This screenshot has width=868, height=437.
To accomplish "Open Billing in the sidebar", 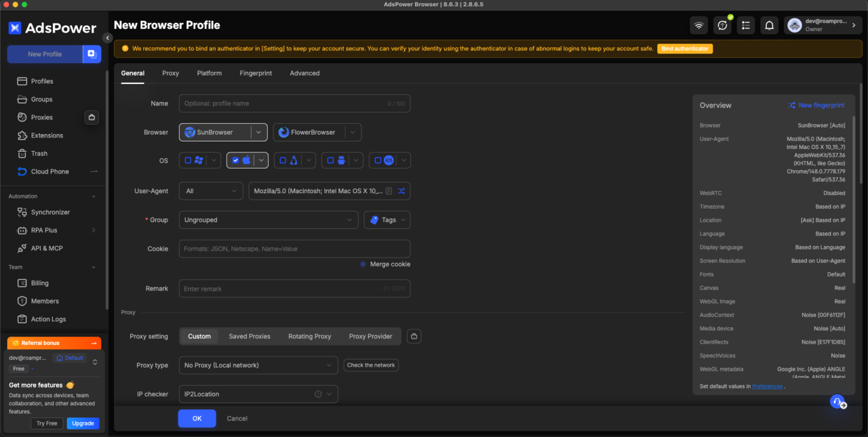I will [x=40, y=283].
